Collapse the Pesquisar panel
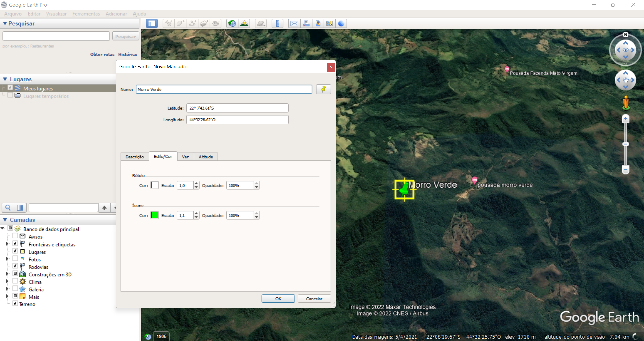 5,23
